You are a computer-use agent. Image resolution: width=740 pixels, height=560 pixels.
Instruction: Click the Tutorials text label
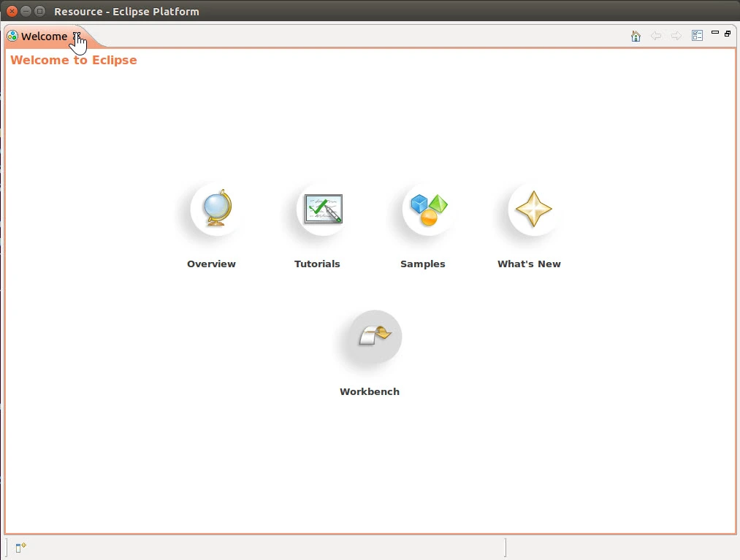317,264
